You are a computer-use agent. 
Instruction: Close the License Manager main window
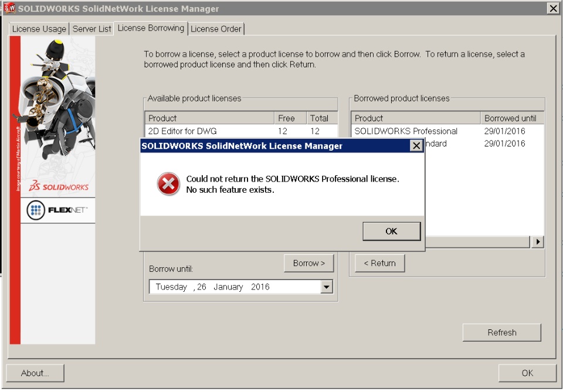point(553,8)
